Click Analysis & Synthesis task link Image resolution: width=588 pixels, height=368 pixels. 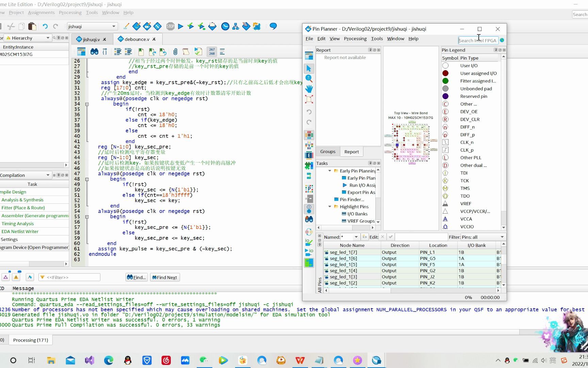(x=22, y=200)
